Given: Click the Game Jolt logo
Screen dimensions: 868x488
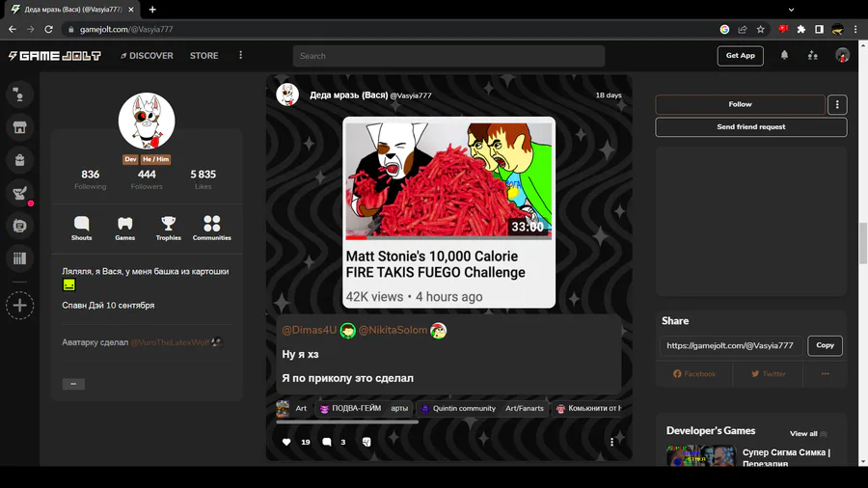Looking at the screenshot, I should pyautogui.click(x=54, y=56).
